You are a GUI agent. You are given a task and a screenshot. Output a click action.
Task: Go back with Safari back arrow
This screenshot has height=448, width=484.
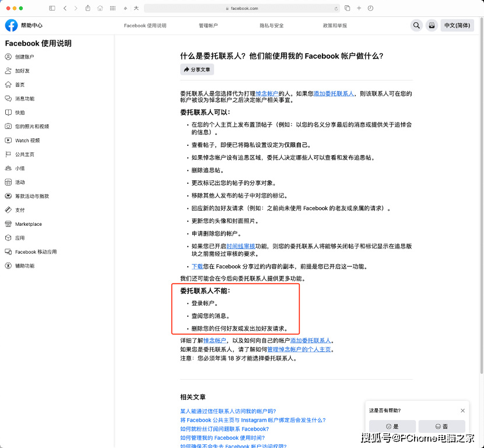[x=65, y=8]
